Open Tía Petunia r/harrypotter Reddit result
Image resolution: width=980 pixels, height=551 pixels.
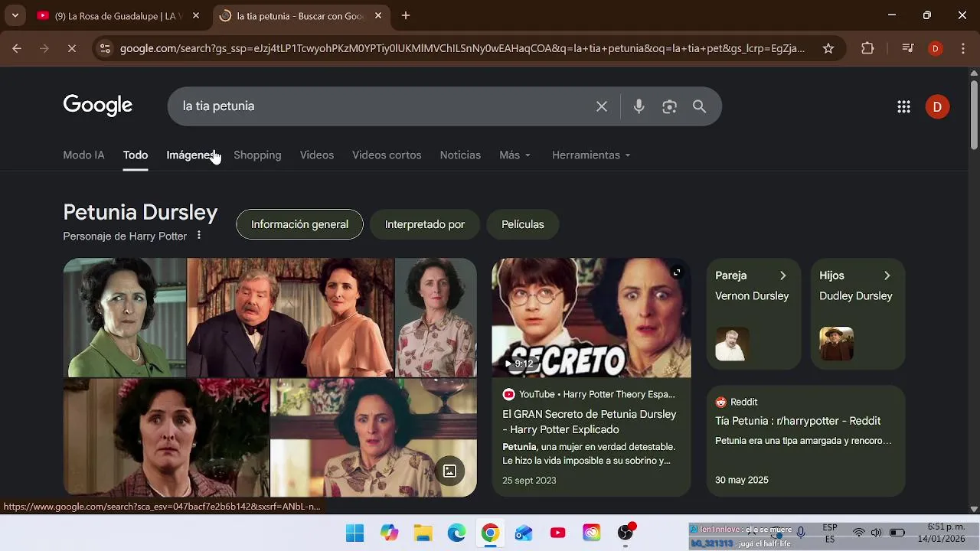pos(798,421)
